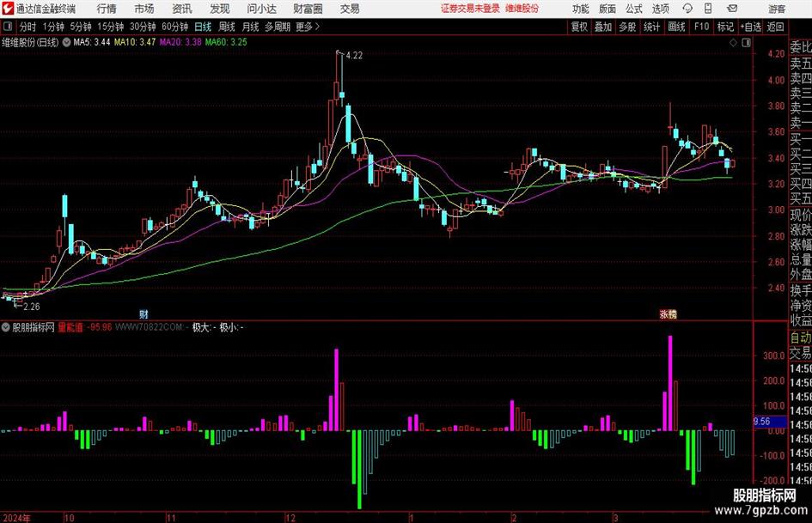Screen dimensions: 812x523
Task: Click the 12 month marker on axis
Action: click(290, 518)
